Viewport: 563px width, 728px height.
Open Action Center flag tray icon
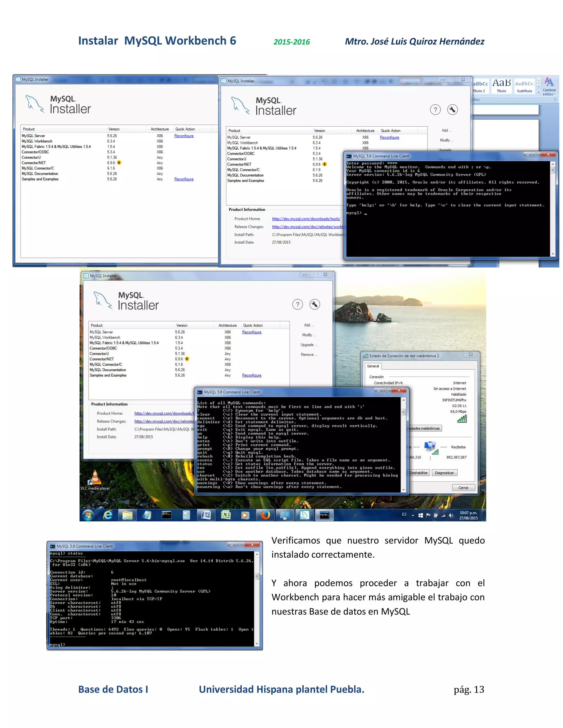click(428, 515)
